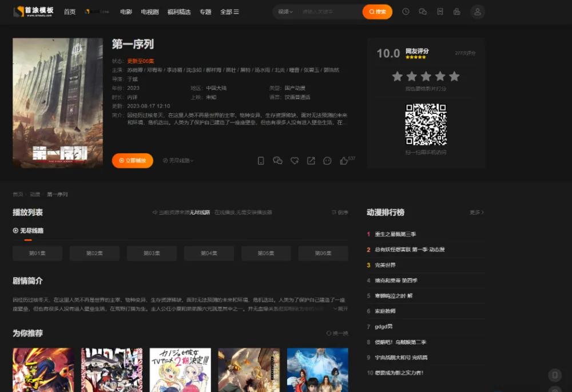Click the external share arrow icon
Image resolution: width=572 pixels, height=392 pixels.
311,161
